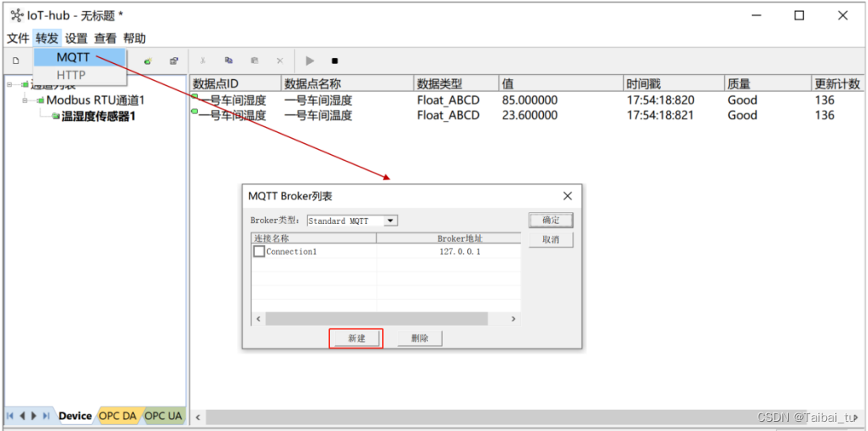This screenshot has height=431, width=868.
Task: Click the Delete X toolbar icon
Action: [x=280, y=61]
